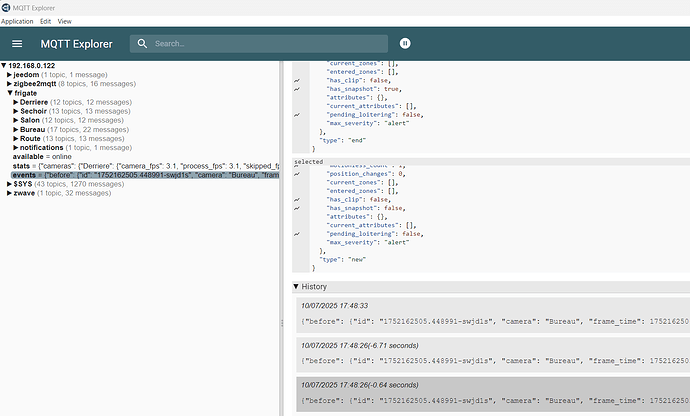Click chart icon beside "position_changes"
This screenshot has height=416, width=690.
(297, 174)
